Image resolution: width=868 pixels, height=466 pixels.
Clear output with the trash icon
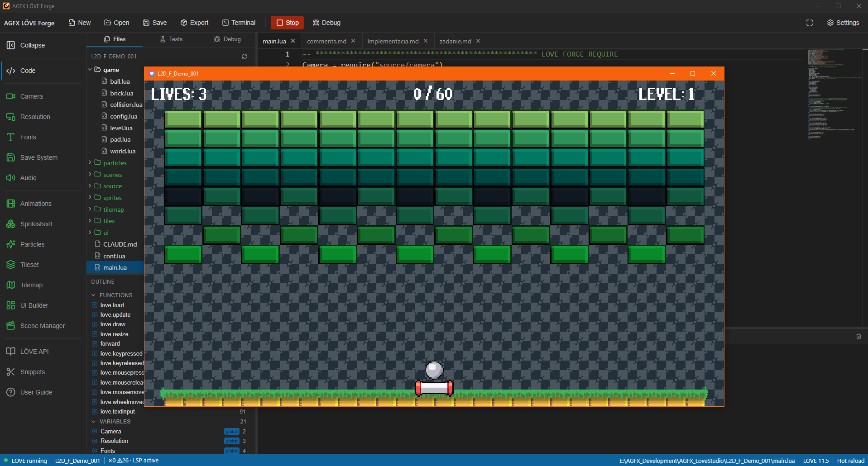(x=858, y=336)
